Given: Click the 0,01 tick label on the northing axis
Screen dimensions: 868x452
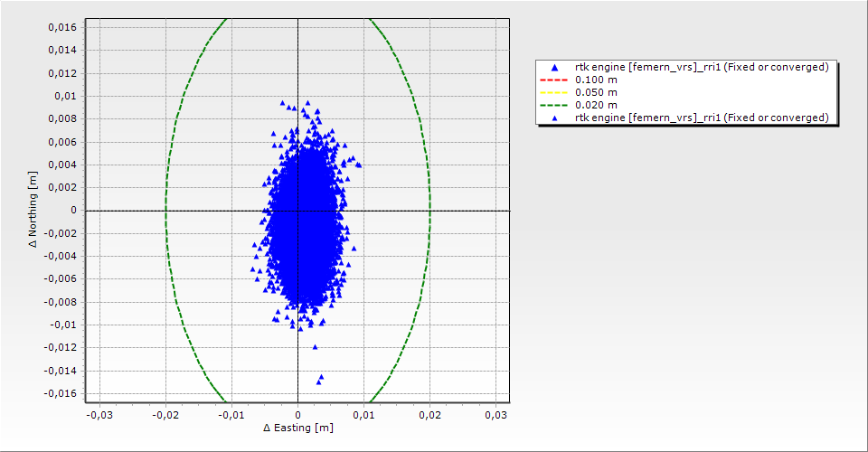Looking at the screenshot, I should (x=67, y=96).
